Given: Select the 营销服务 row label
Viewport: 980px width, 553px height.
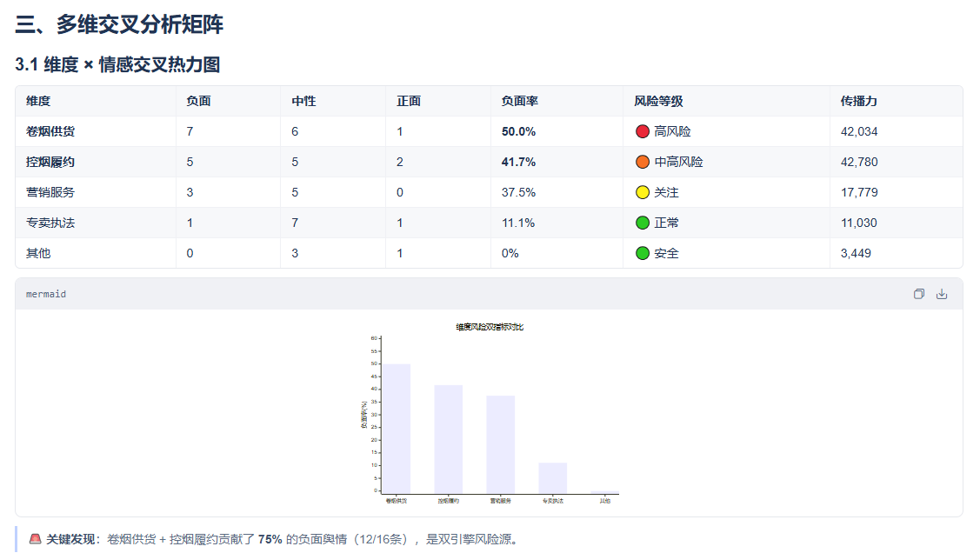Looking at the screenshot, I should point(50,192).
